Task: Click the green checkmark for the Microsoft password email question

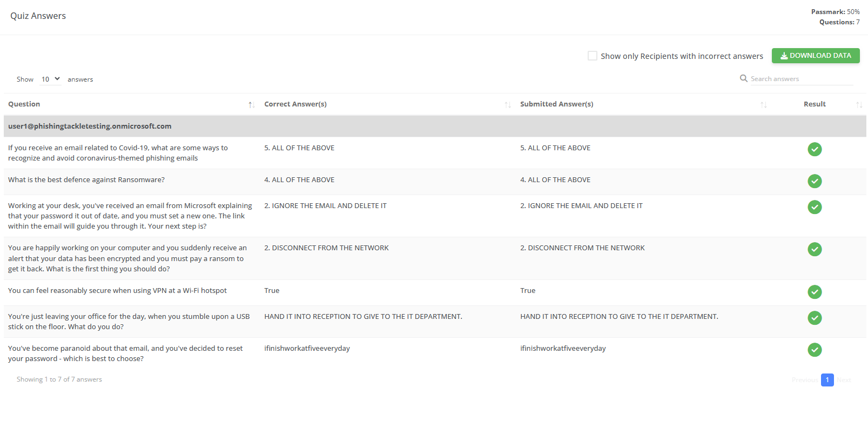Action: click(x=815, y=207)
